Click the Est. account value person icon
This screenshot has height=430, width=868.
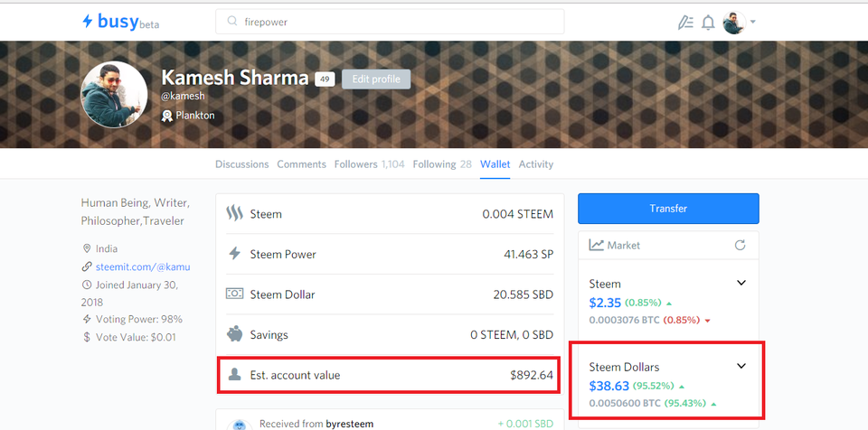pos(235,375)
